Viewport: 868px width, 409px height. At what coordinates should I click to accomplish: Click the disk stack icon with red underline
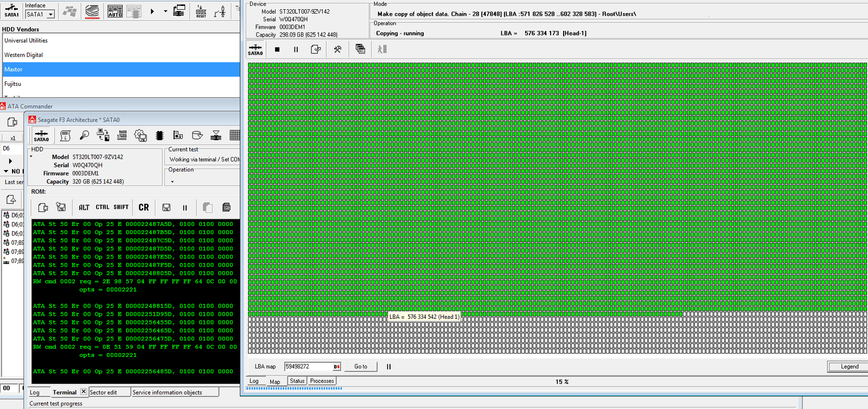pyautogui.click(x=93, y=11)
